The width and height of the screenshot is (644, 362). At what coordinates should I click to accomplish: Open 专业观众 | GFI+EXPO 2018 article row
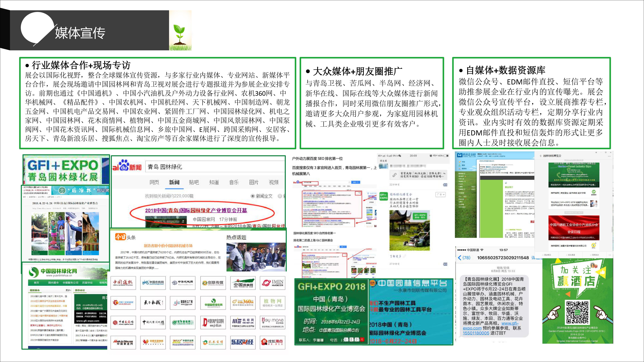coord(574,204)
